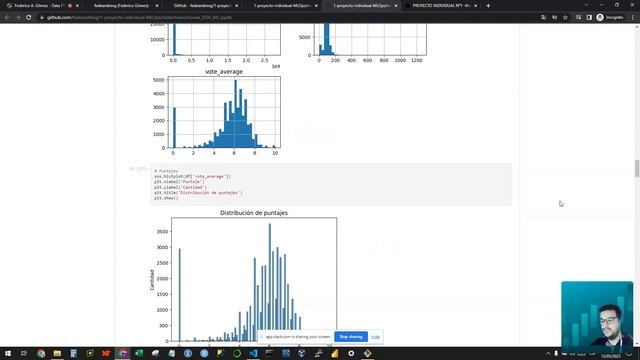Open File Explorer from the taskbar

[x=57, y=353]
